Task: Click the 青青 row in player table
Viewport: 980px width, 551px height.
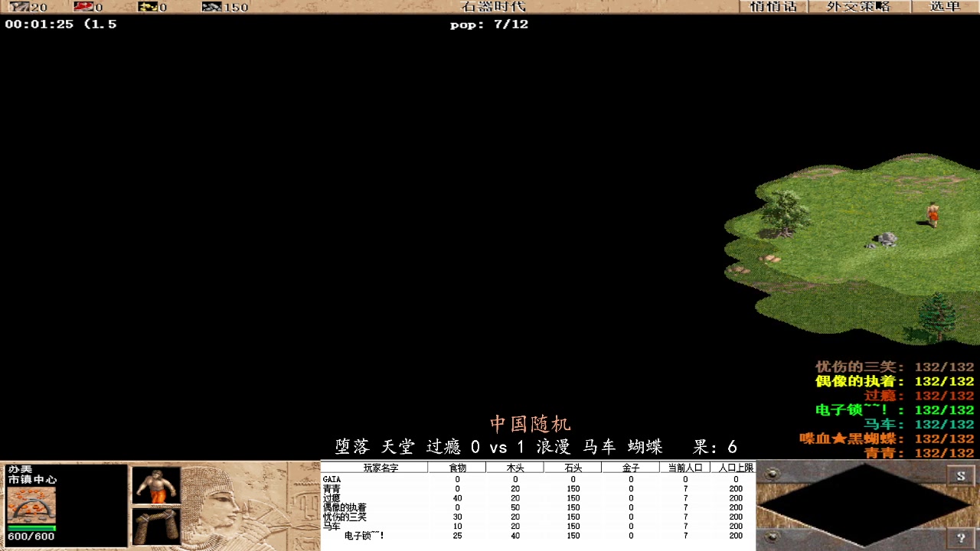Action: tap(537, 489)
